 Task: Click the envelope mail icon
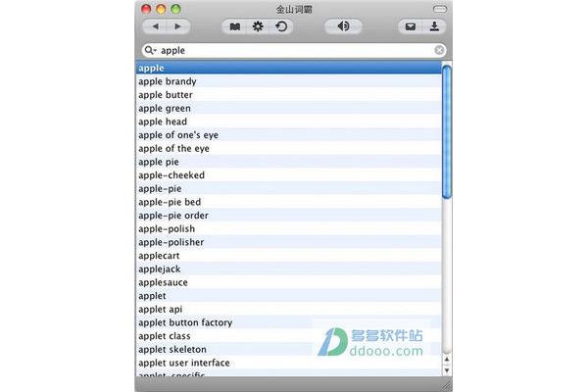click(x=411, y=26)
